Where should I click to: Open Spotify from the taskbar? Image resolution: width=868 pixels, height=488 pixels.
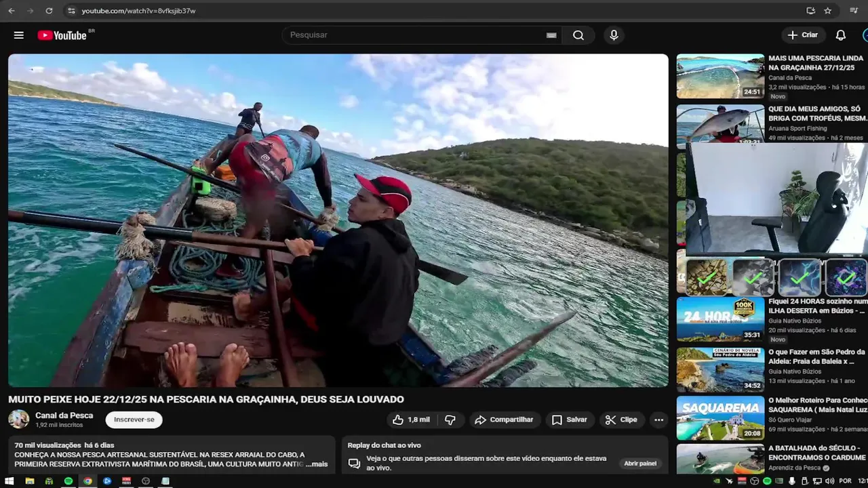click(x=68, y=481)
